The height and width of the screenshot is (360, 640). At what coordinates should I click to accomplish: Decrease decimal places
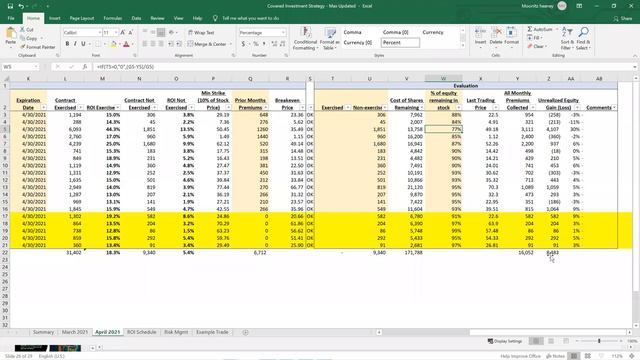pos(282,44)
